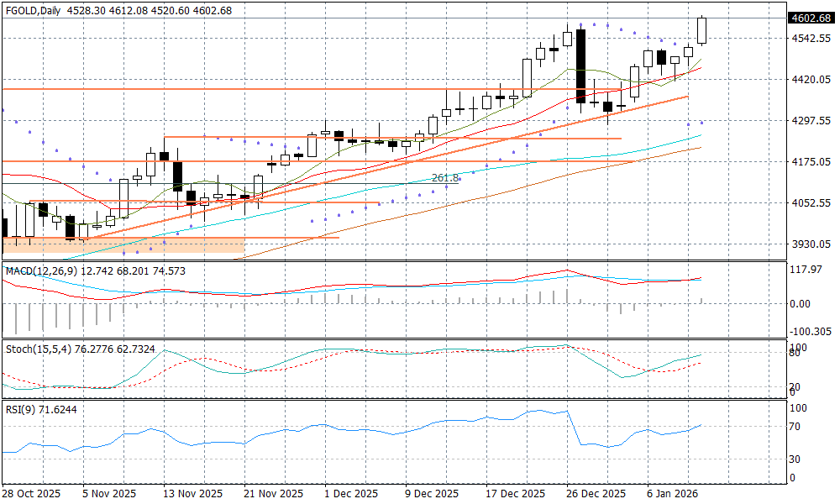Select the Stoch(15,5,4) indicator label

39,347
